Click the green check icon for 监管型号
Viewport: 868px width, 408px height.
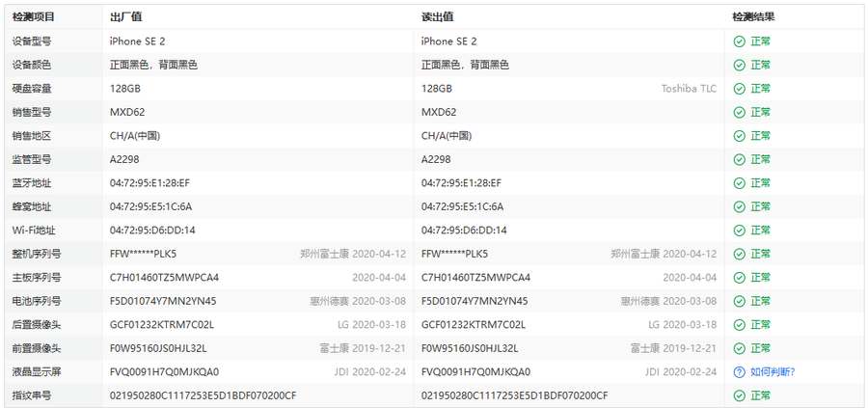tap(739, 159)
